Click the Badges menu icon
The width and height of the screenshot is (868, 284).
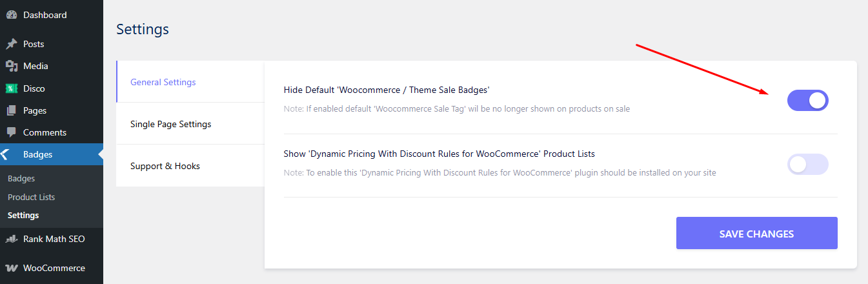(6, 154)
